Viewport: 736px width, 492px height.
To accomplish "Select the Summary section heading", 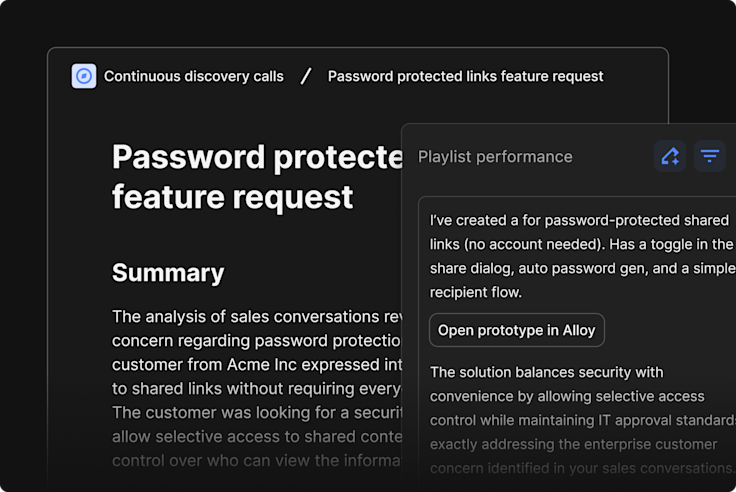I will pyautogui.click(x=168, y=273).
